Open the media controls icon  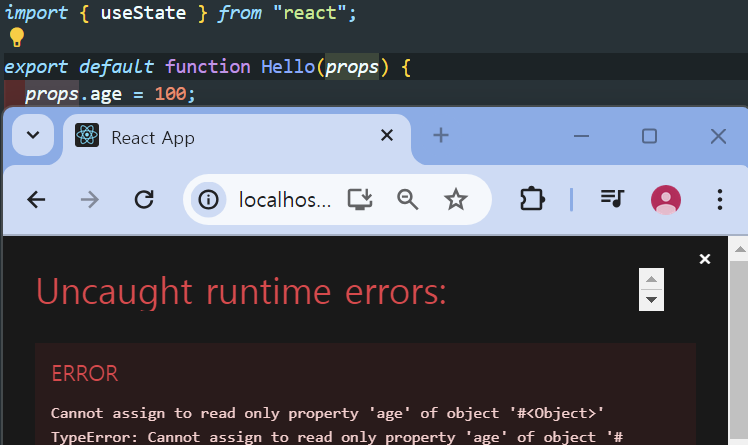[x=612, y=198]
